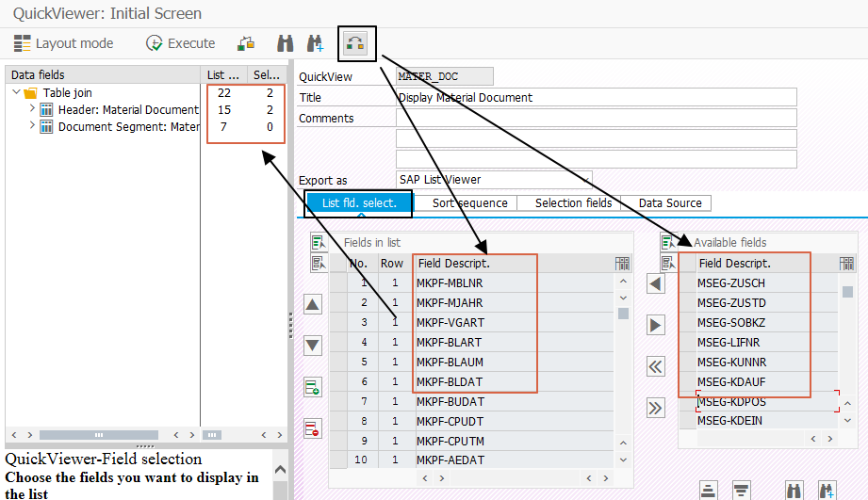Click binoculars search icon below Available fields
This screenshot has width=868, height=500.
(794, 490)
